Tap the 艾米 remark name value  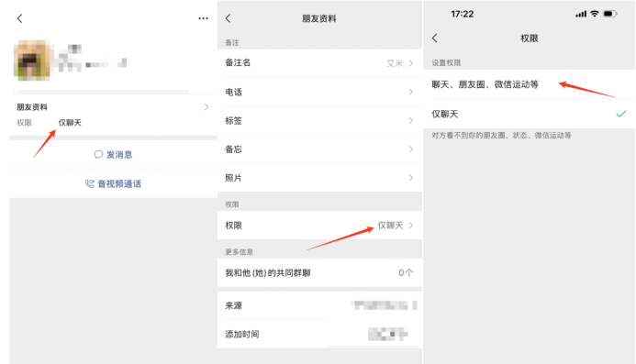pyautogui.click(x=395, y=63)
